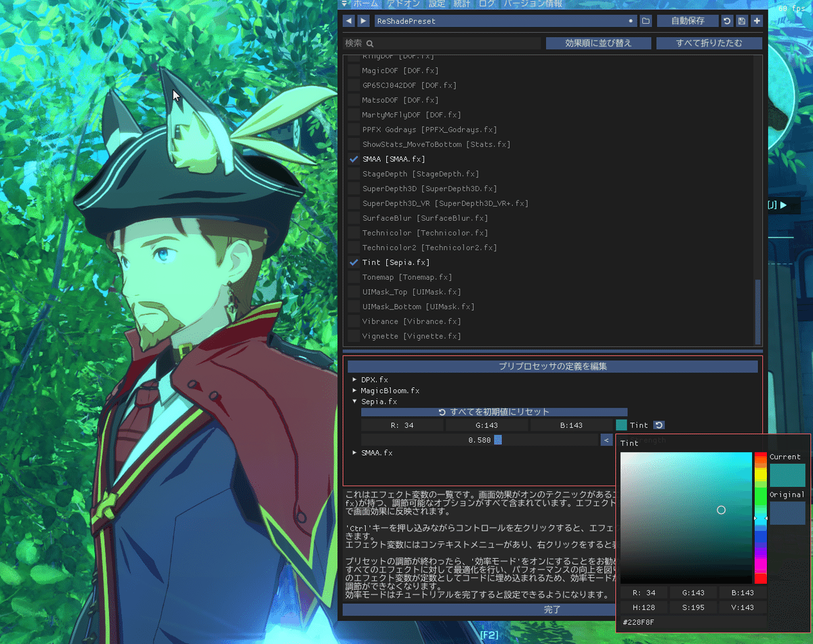The image size is (813, 644).
Task: Switch to the 統計 tab
Action: click(462, 4)
